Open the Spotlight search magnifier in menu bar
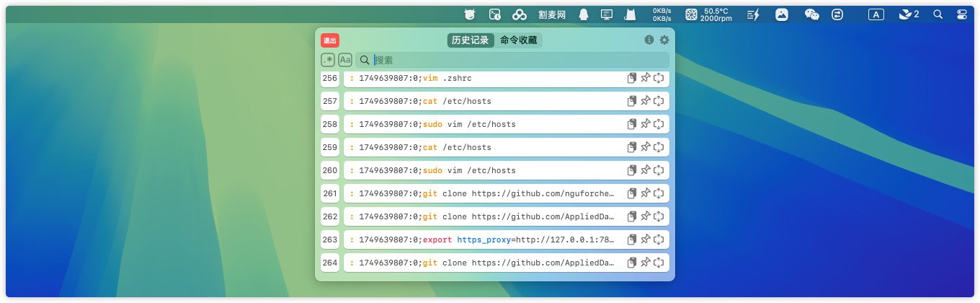 click(x=937, y=14)
